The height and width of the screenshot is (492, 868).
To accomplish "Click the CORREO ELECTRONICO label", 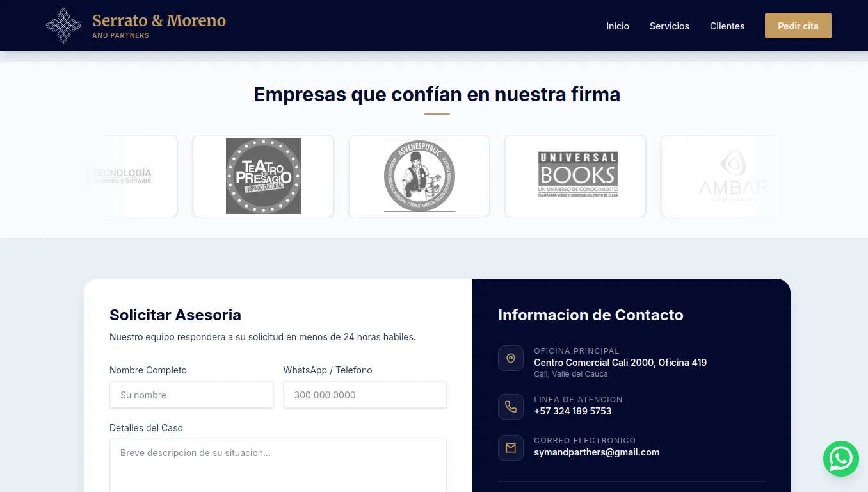I will tap(585, 441).
